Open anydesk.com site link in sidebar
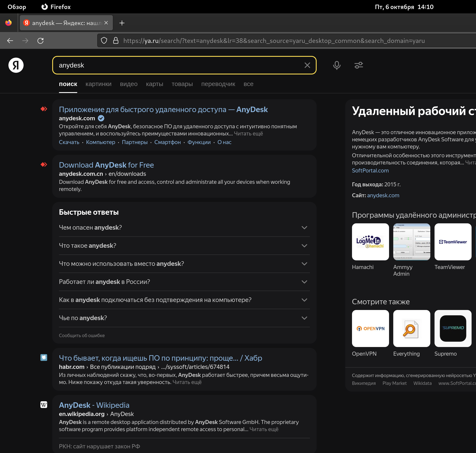 coord(383,195)
